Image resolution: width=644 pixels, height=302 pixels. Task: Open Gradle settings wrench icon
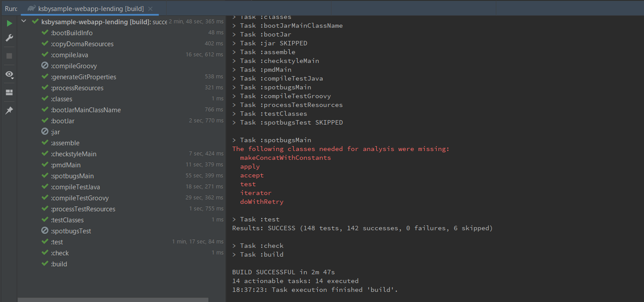pos(9,38)
